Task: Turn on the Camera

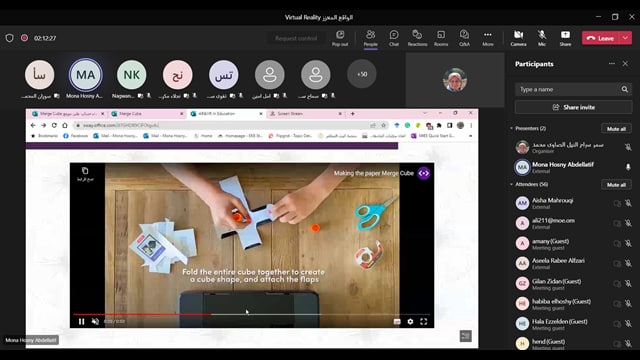Action: click(518, 38)
